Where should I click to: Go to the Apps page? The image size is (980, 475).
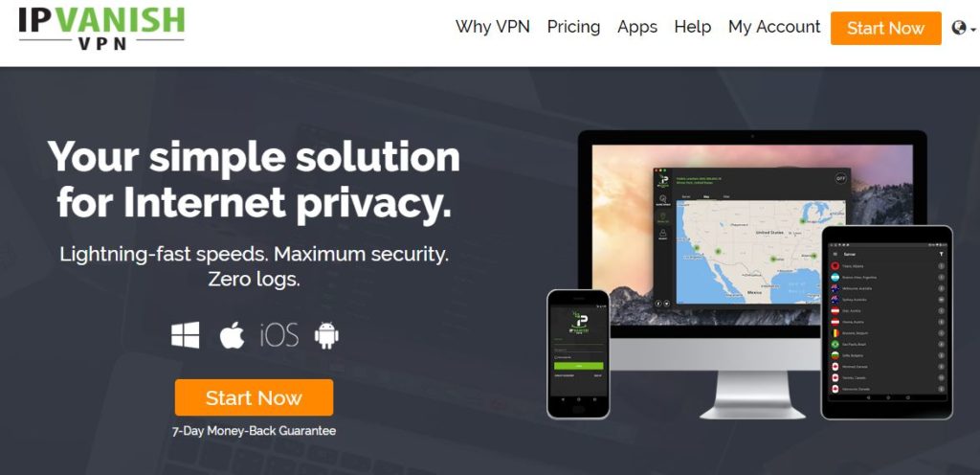click(x=636, y=27)
